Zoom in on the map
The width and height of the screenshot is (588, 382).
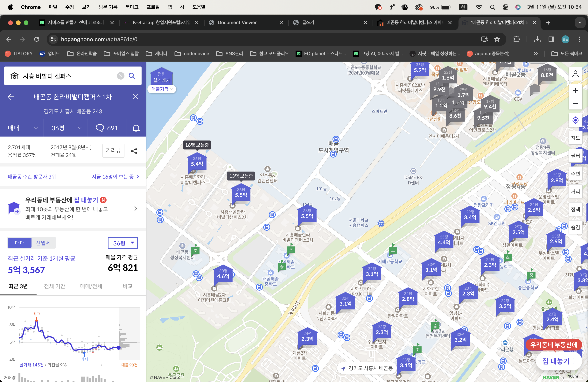[575, 90]
